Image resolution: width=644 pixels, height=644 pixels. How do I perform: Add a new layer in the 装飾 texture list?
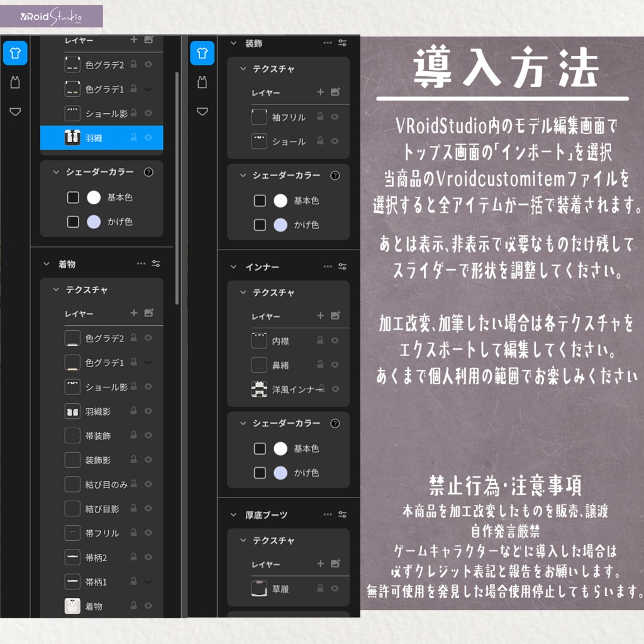click(x=320, y=92)
